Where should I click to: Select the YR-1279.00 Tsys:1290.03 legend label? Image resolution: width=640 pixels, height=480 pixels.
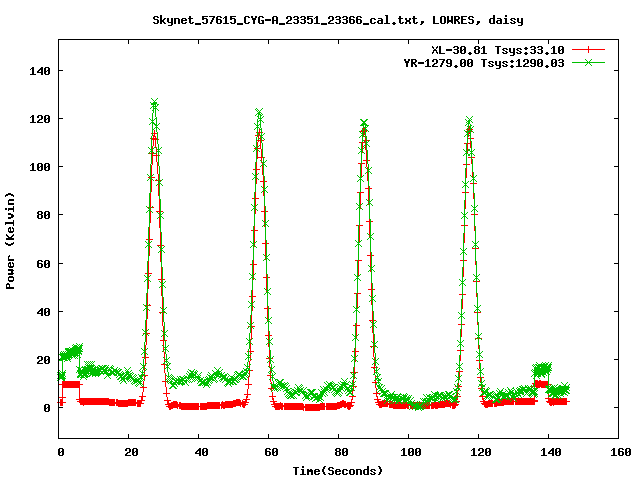(x=484, y=63)
